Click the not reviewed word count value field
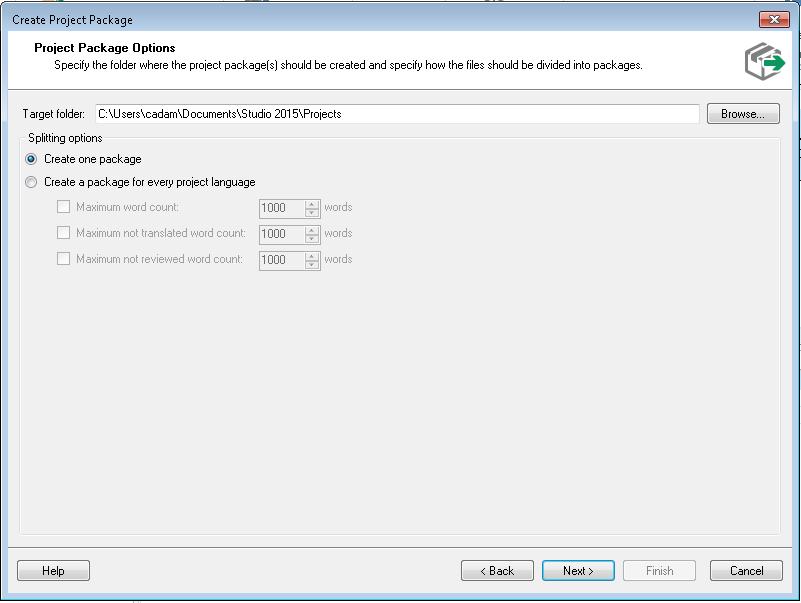Screen dimensions: 801x603 pyautogui.click(x=282, y=260)
